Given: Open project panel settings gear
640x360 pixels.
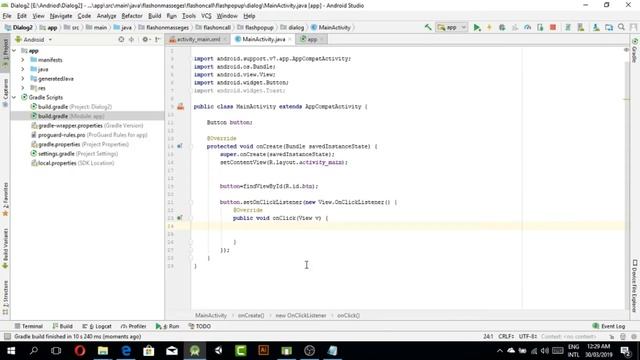Looking at the screenshot, I should 145,40.
